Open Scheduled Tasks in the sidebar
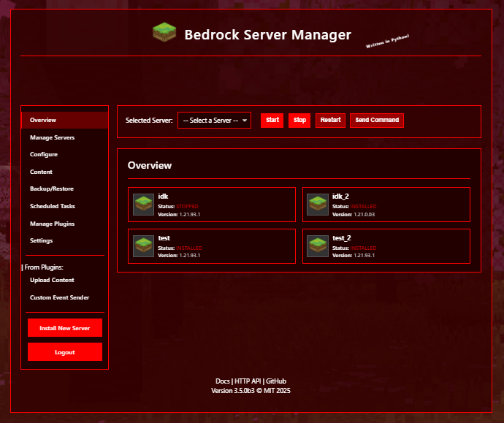Viewport: 504px width, 423px height. (x=64, y=206)
